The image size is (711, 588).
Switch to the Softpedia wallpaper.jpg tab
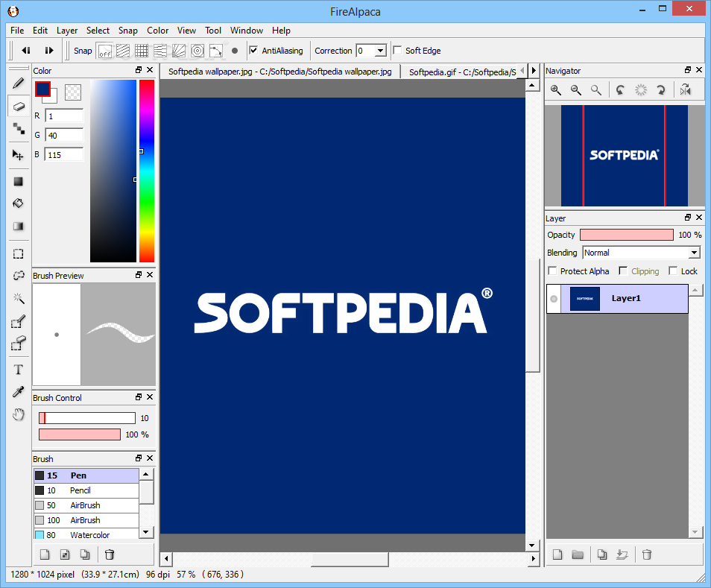click(x=279, y=72)
